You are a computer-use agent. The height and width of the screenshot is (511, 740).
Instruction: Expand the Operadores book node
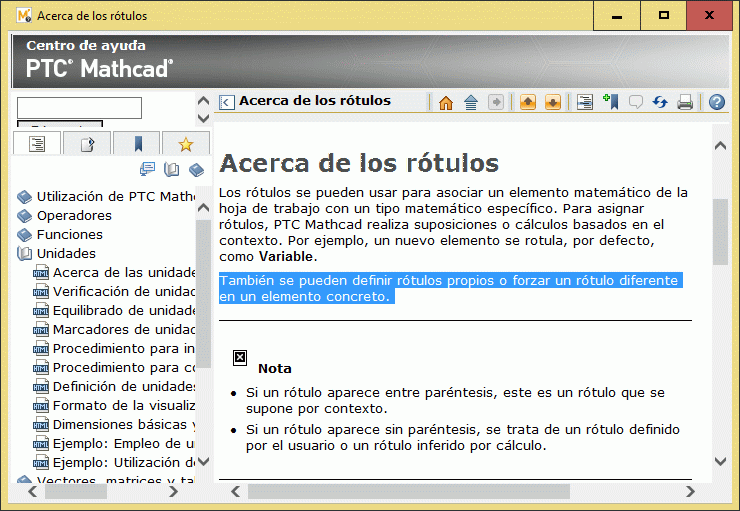[24, 216]
